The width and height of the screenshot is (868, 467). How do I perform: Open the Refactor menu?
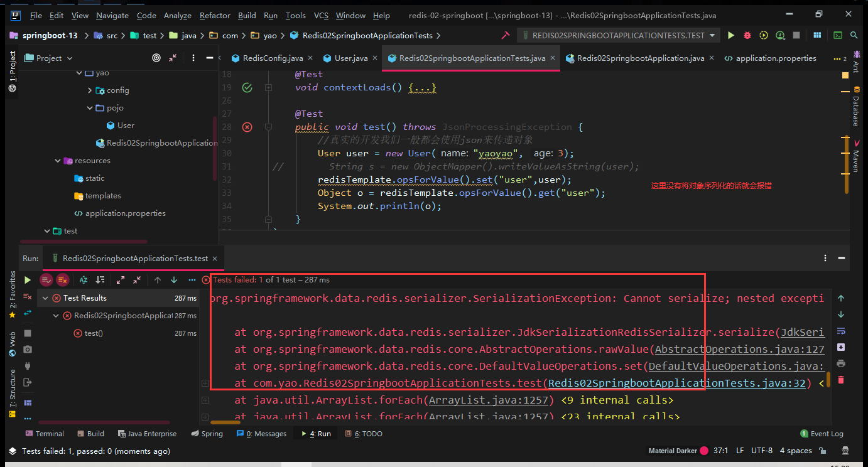[x=215, y=15]
